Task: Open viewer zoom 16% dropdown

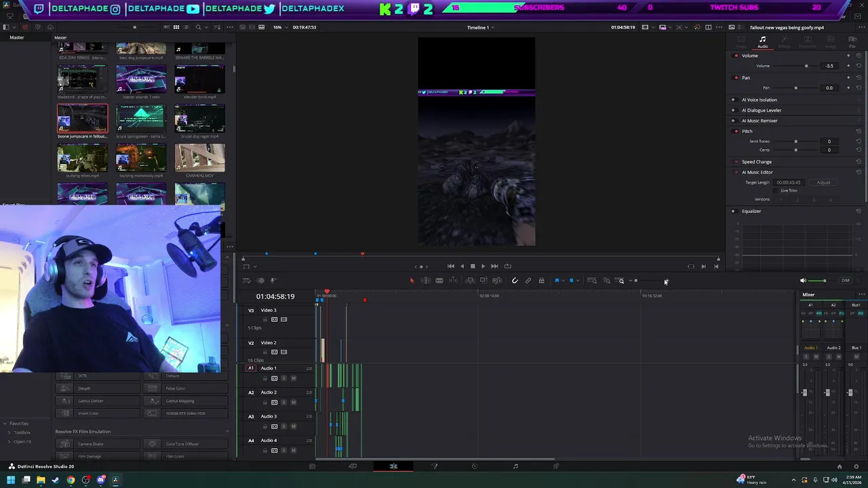Action: (279, 27)
